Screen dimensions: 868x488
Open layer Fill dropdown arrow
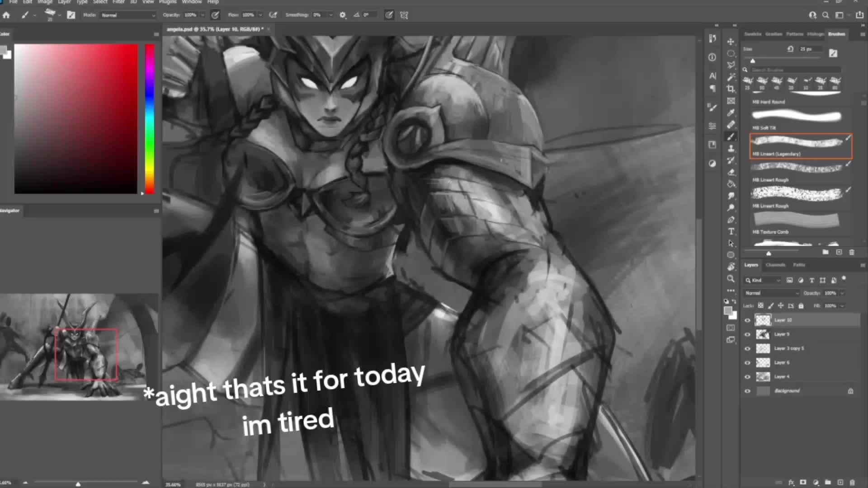click(842, 306)
